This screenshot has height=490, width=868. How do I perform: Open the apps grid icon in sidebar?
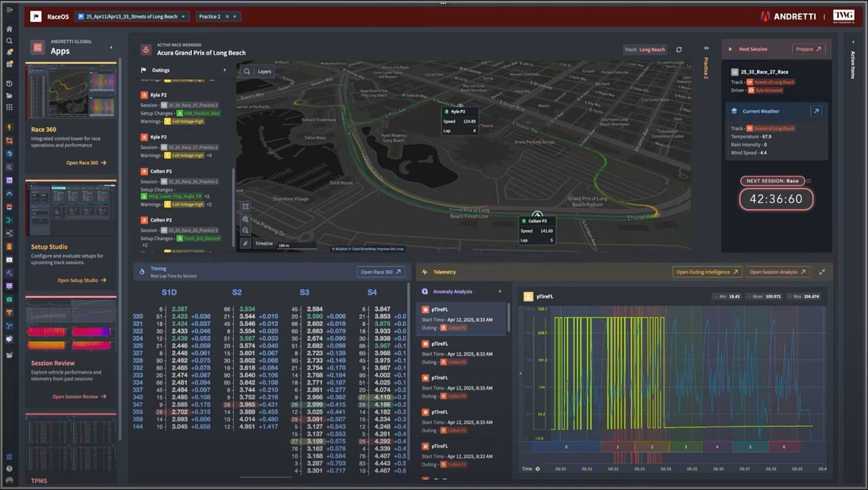[x=9, y=107]
